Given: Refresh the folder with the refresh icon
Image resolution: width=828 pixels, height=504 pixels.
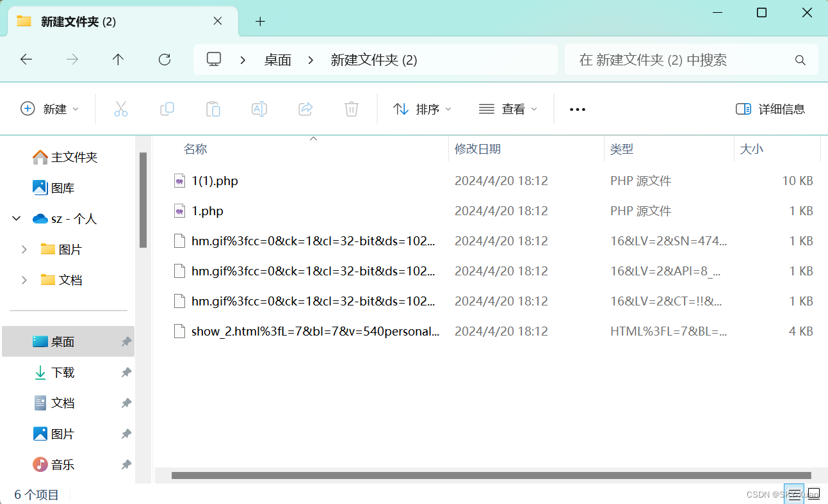Looking at the screenshot, I should pos(165,59).
